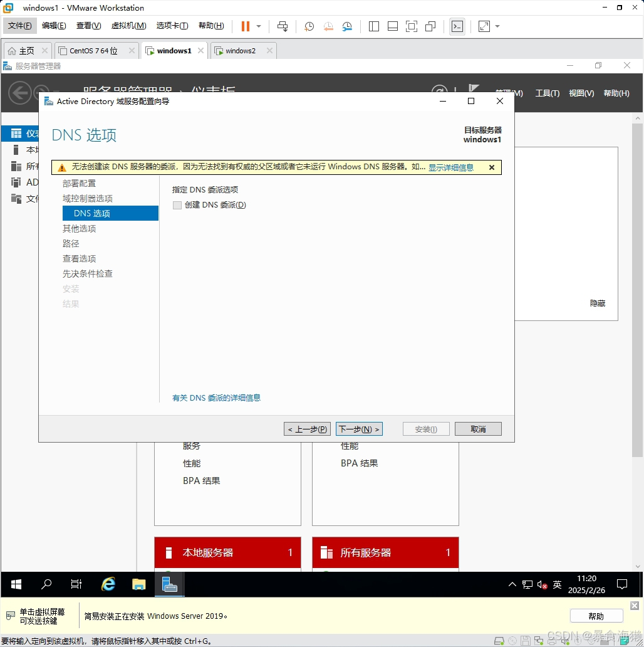The height and width of the screenshot is (647, 644).
Task: Open the 编辑(E) menu
Action: click(54, 26)
